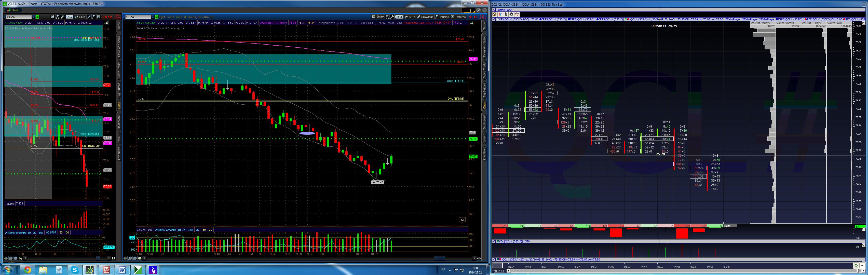Open price axis settings on main 333t chart
Screen dimensions: 868x275
pyautogui.click(x=471, y=23)
